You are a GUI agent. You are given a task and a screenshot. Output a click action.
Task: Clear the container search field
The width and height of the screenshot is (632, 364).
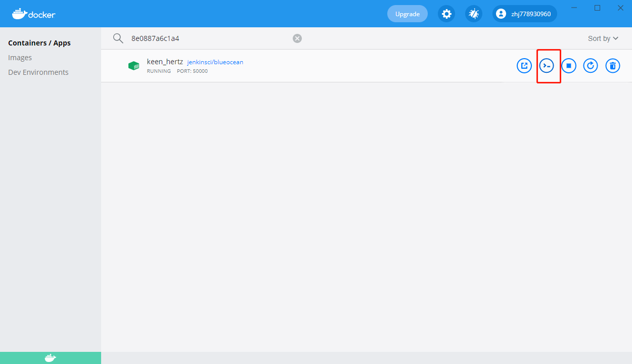point(297,38)
